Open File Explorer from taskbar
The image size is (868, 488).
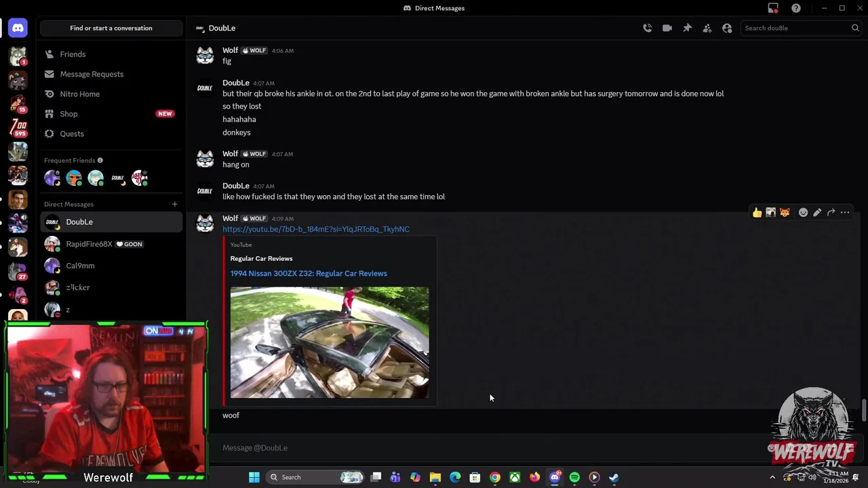coord(435,477)
